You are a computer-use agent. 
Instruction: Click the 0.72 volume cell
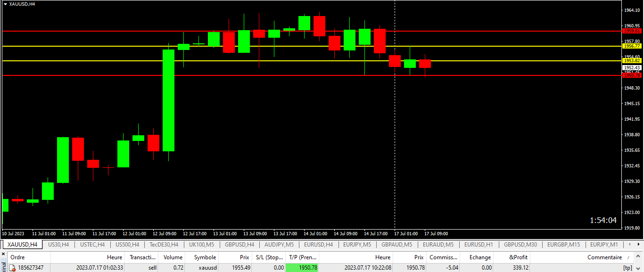[x=178, y=268]
